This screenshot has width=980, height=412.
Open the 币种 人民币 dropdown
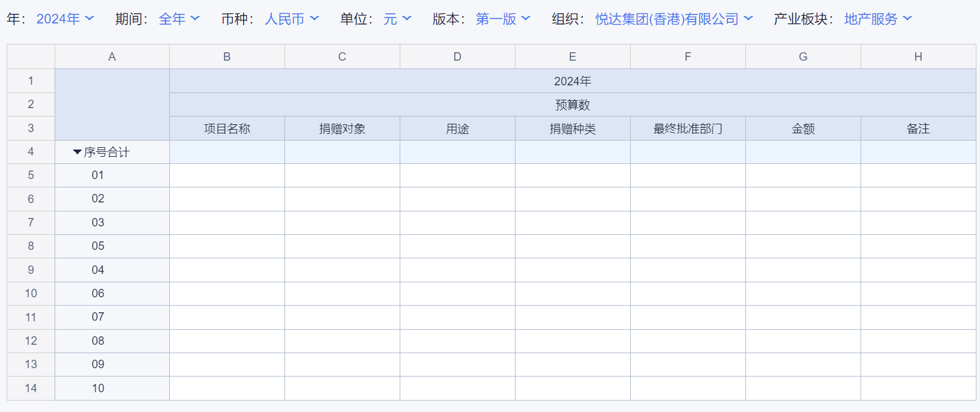[x=292, y=19]
